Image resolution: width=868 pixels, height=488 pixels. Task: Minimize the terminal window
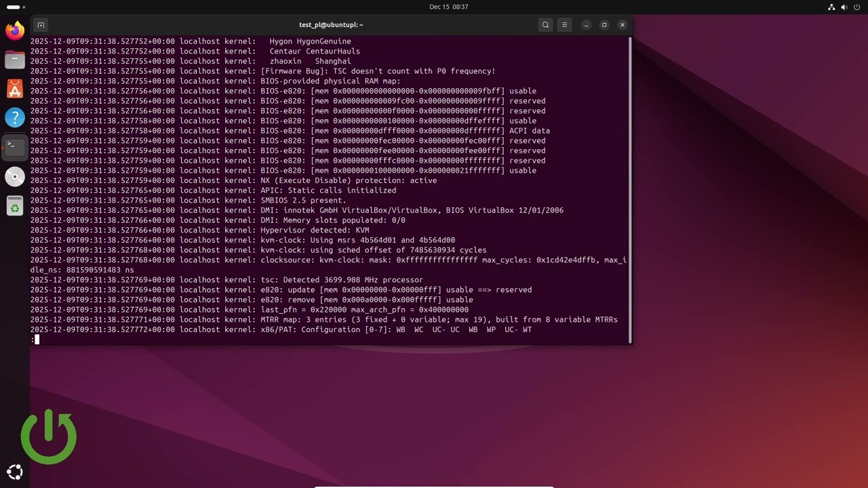[x=587, y=25]
